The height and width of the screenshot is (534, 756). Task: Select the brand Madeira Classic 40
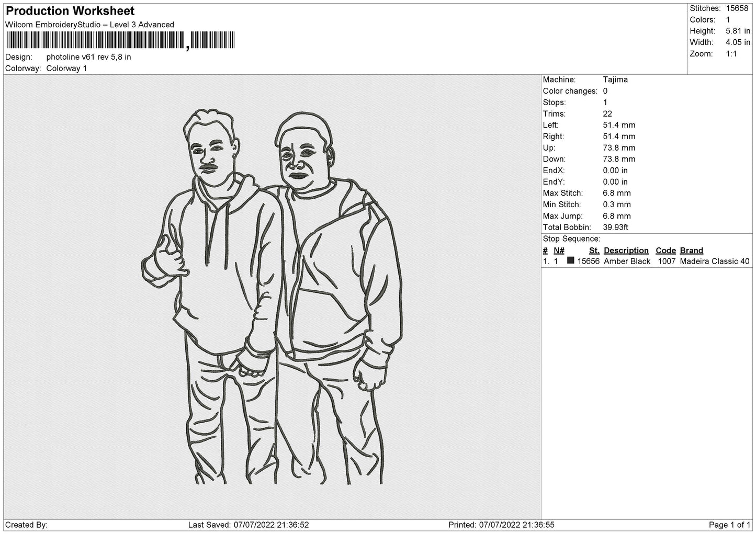(715, 262)
